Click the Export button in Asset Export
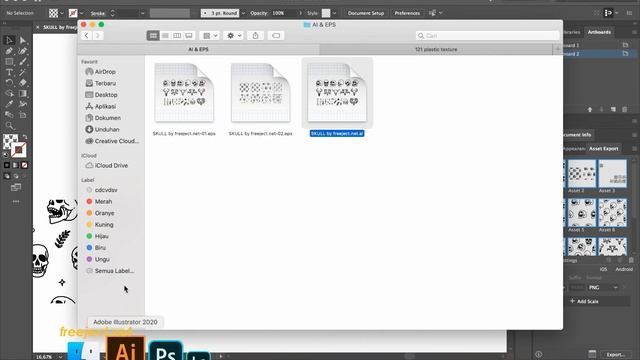The height and width of the screenshot is (360, 640). [x=615, y=355]
